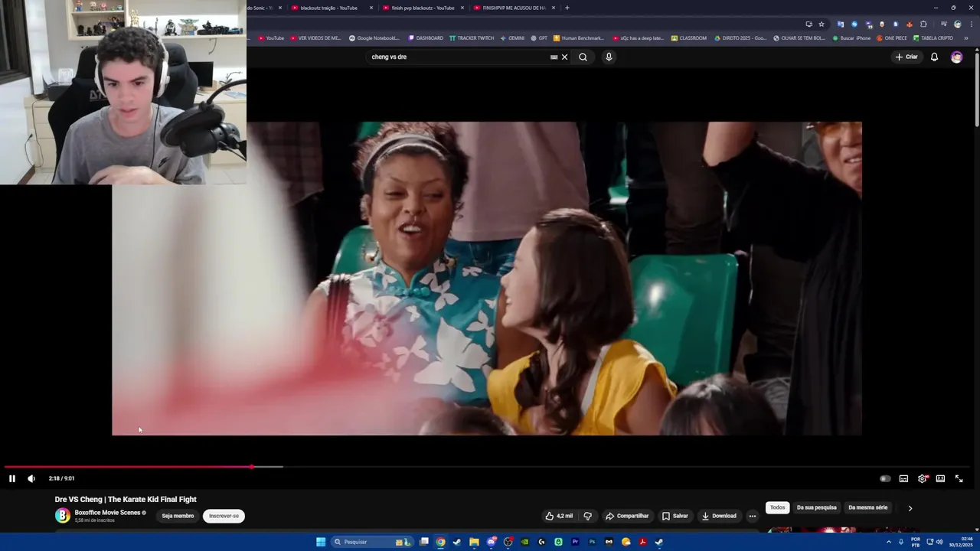Image resolution: width=980 pixels, height=551 pixels.
Task: Open YouTube notifications bell
Action: tap(934, 57)
